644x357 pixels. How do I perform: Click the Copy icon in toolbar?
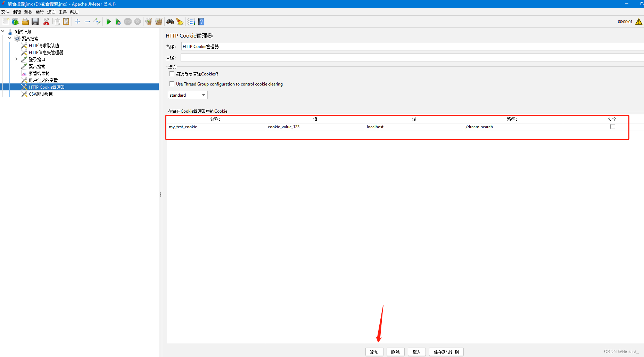(56, 22)
